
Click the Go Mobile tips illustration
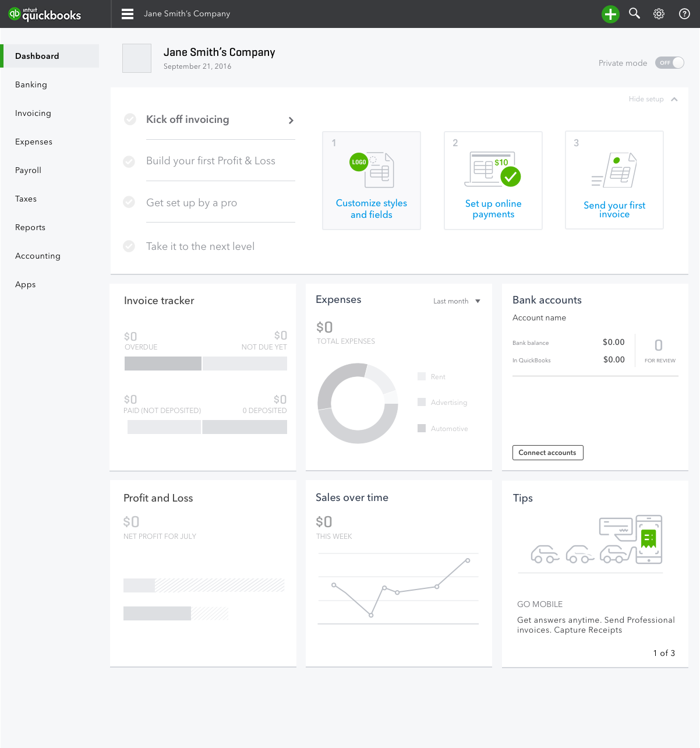click(x=597, y=539)
